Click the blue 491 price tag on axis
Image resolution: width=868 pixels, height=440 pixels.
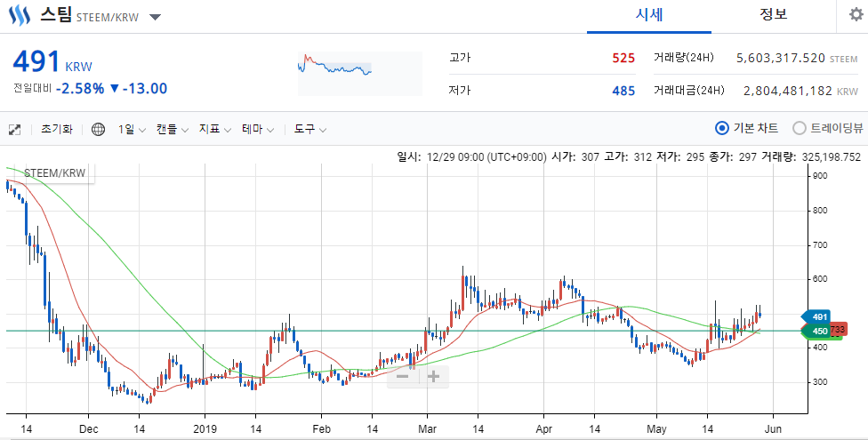coord(816,317)
